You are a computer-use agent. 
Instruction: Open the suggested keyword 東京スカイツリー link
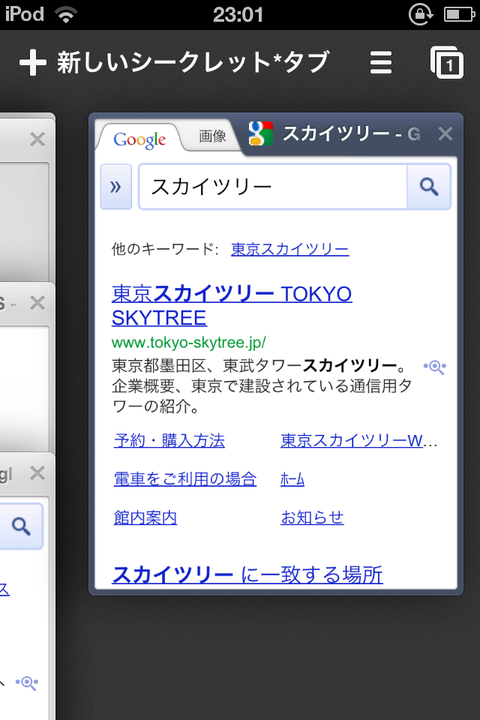tap(290, 249)
